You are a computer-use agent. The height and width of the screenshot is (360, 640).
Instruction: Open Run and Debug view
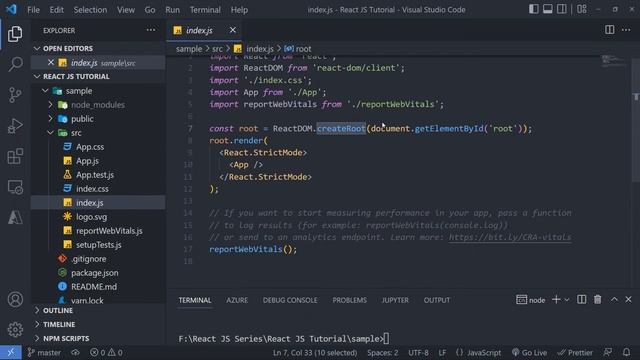tap(15, 126)
